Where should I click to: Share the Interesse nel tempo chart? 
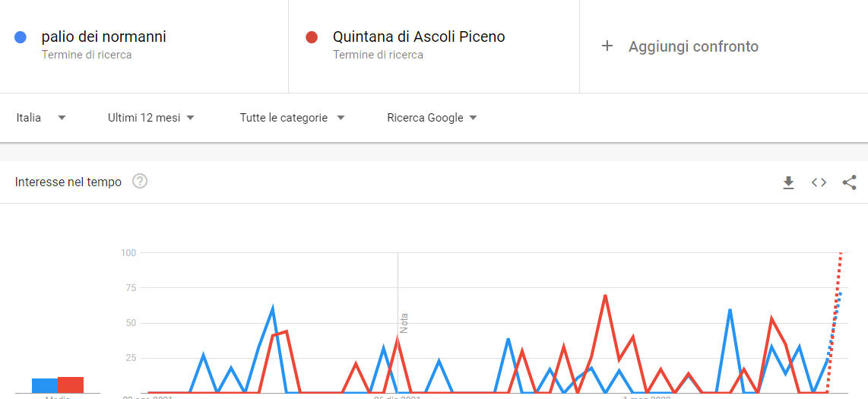coord(849,182)
